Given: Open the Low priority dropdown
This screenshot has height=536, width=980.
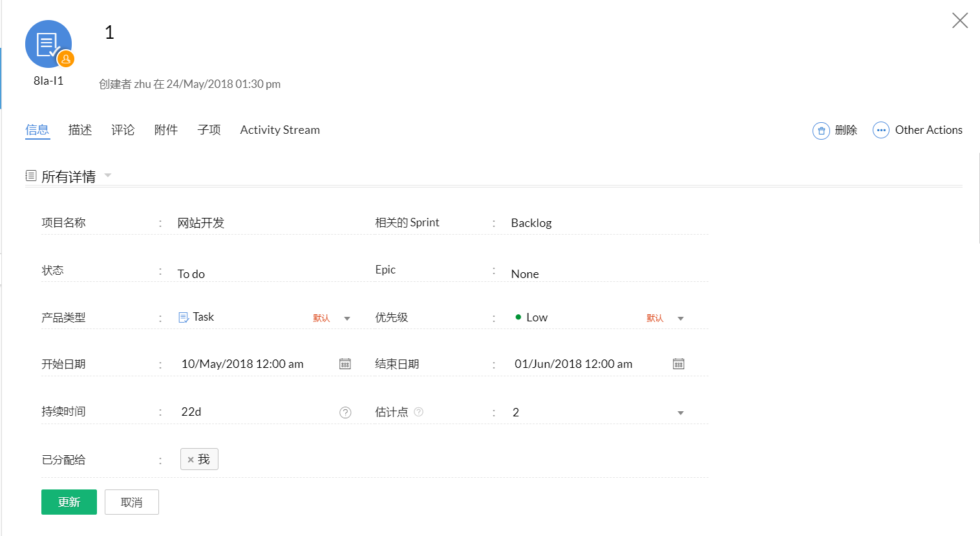Looking at the screenshot, I should point(680,318).
